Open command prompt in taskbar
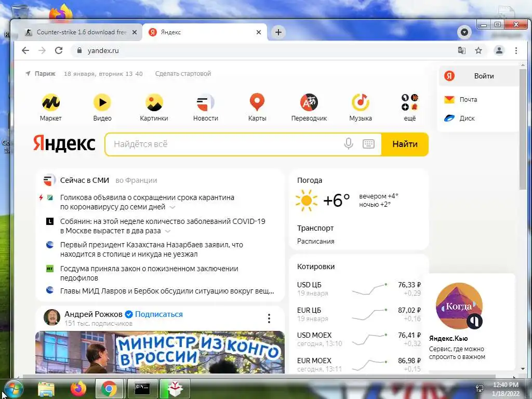 [x=142, y=389]
